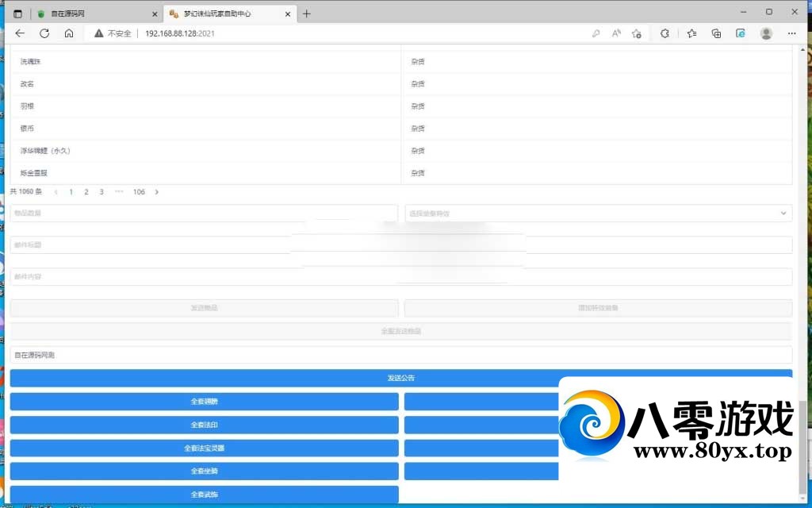Open the collections icon
Viewport: 812px width, 508px height.
pos(716,33)
